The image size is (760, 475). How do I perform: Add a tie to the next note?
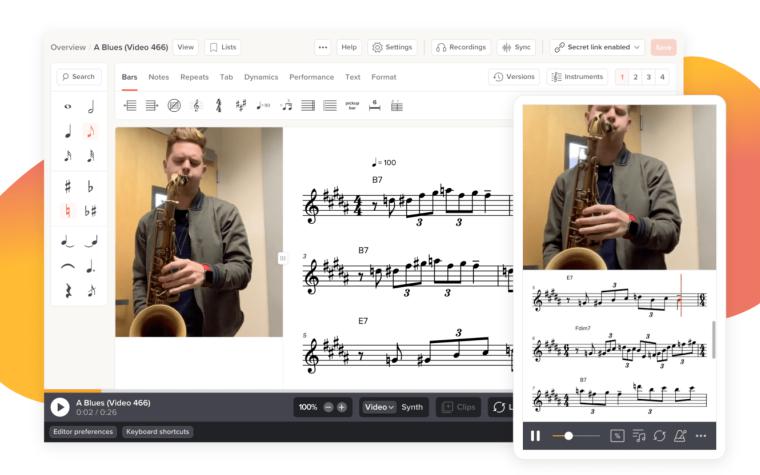(x=67, y=241)
